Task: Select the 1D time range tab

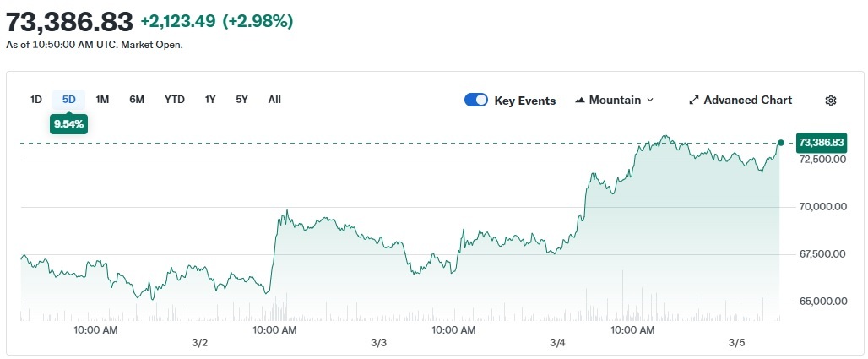Action: (36, 99)
